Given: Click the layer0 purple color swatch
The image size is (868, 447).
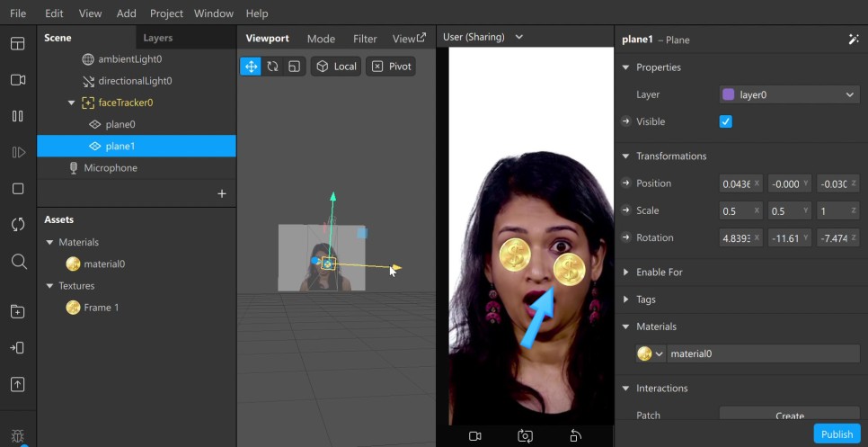Looking at the screenshot, I should pyautogui.click(x=729, y=94).
